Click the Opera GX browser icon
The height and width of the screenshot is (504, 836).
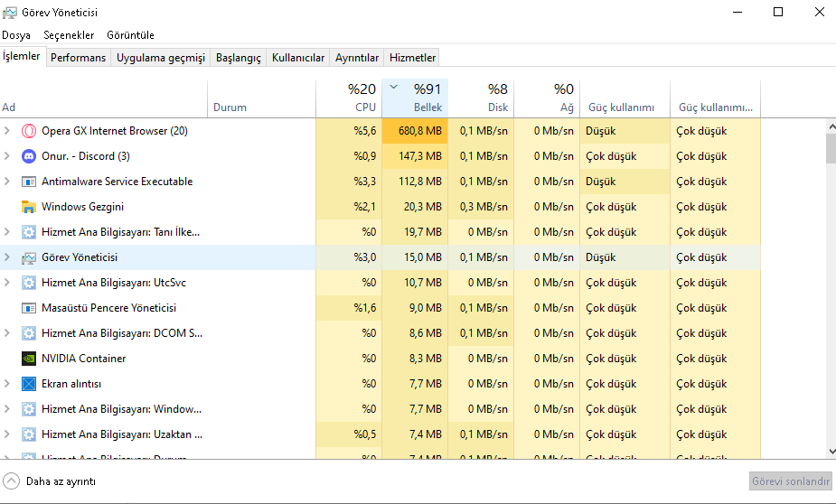[28, 131]
